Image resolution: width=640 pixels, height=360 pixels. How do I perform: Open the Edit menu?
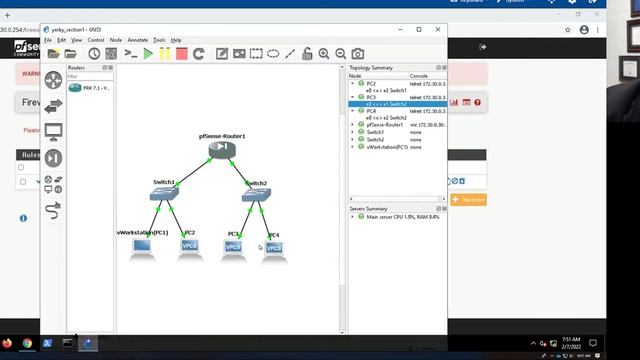[62, 40]
